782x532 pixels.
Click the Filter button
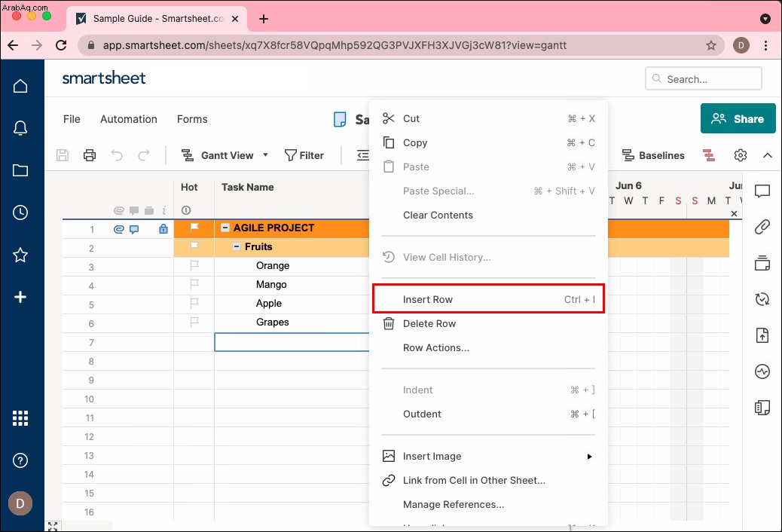(304, 155)
